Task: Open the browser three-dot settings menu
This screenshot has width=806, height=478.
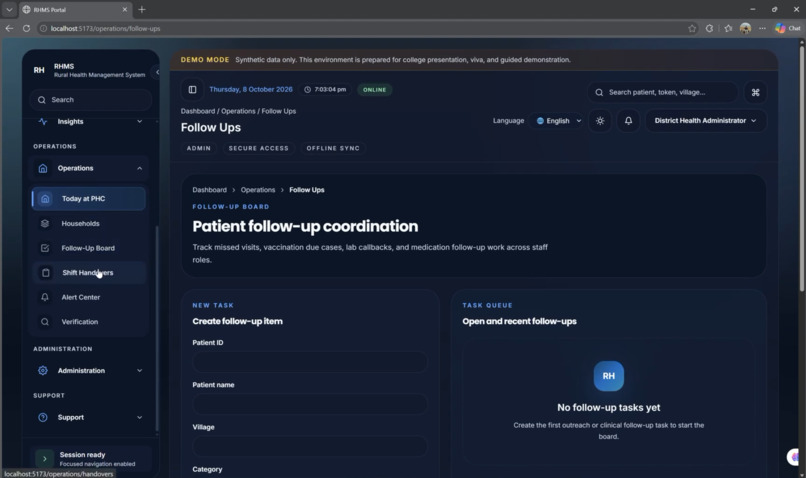Action: point(762,28)
